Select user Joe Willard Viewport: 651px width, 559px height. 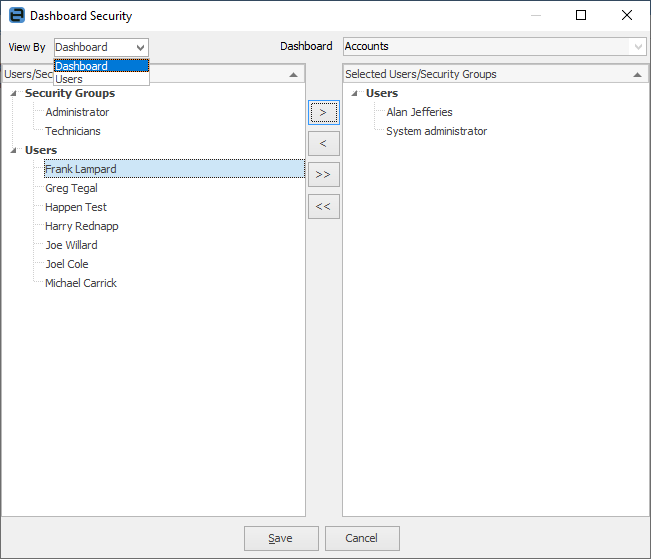[x=71, y=245]
